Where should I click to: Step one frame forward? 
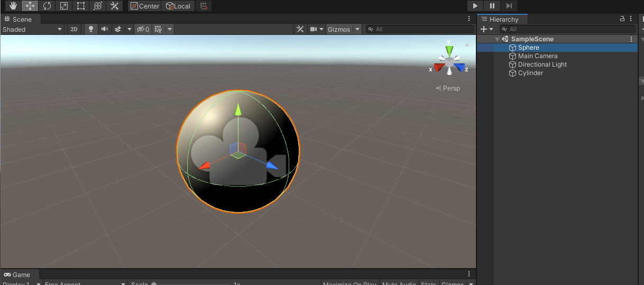click(509, 6)
